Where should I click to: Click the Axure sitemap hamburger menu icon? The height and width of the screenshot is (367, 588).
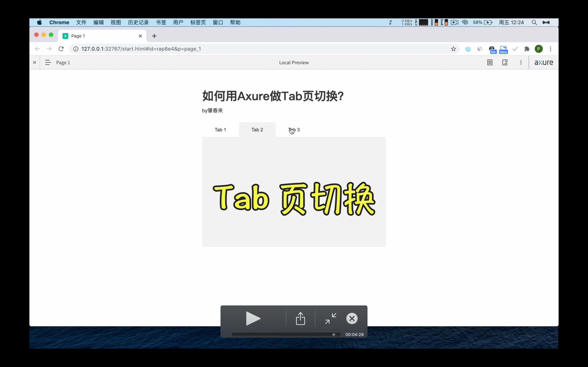[x=48, y=62]
